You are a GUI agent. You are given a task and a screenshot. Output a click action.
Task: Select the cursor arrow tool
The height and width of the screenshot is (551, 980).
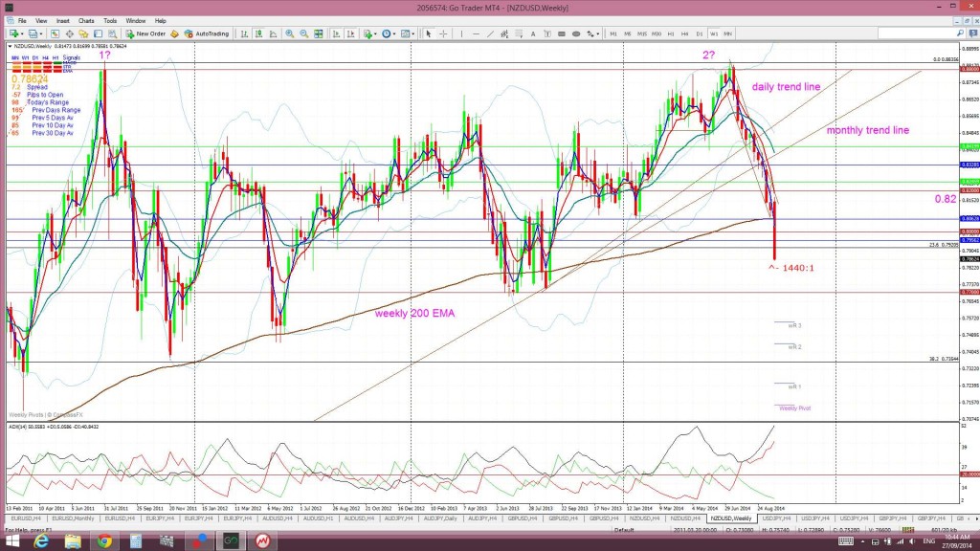(x=429, y=33)
